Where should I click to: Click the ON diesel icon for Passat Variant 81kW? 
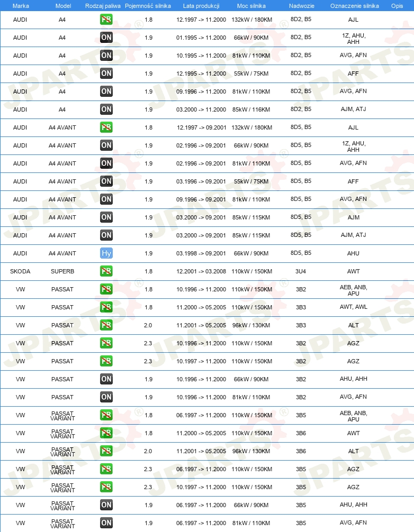pos(106,523)
